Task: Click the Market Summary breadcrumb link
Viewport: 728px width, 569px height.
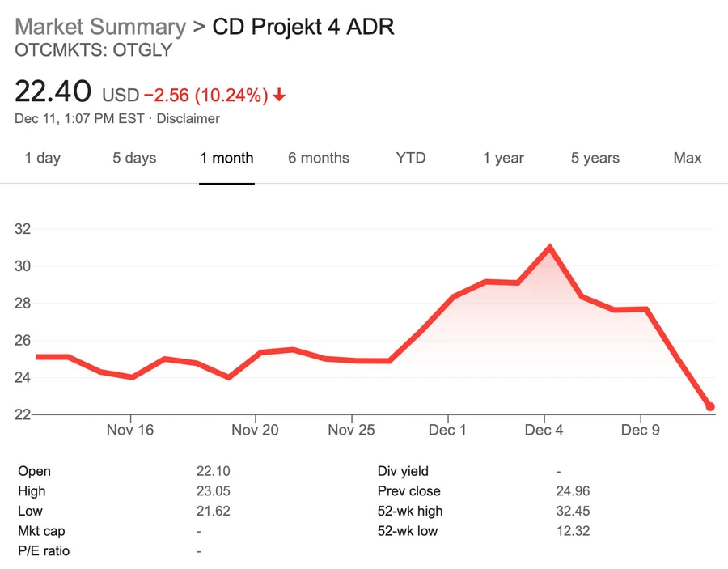Action: pos(99,27)
